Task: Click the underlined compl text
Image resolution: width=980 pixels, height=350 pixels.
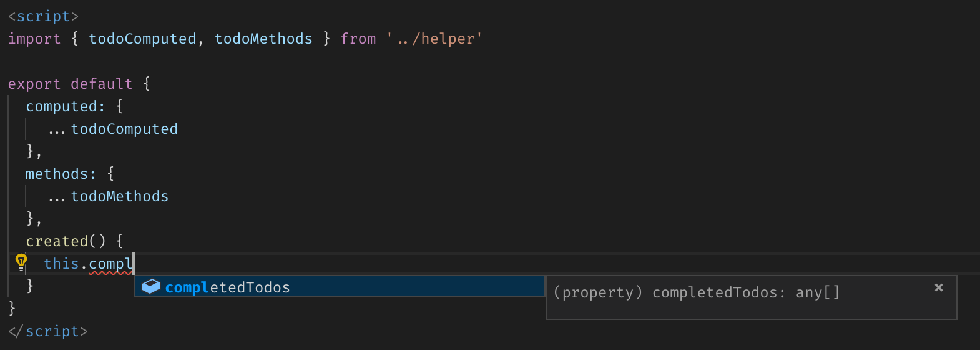Action: point(110,264)
